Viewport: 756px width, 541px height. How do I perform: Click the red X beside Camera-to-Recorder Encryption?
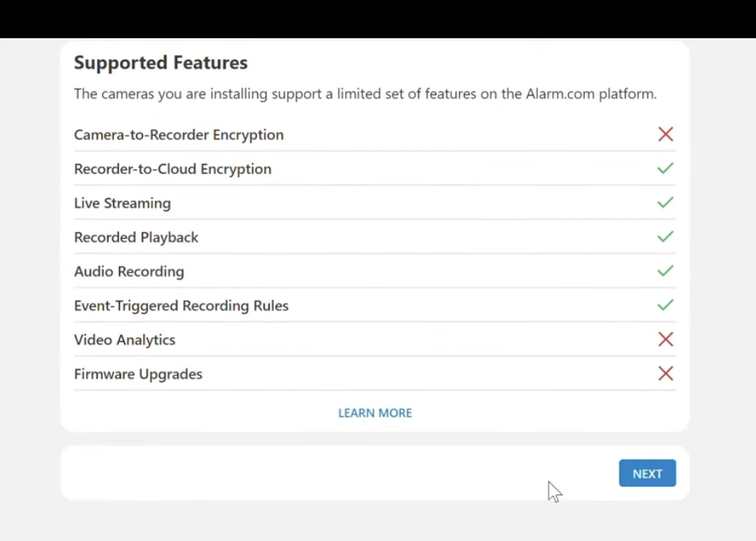pyautogui.click(x=665, y=135)
